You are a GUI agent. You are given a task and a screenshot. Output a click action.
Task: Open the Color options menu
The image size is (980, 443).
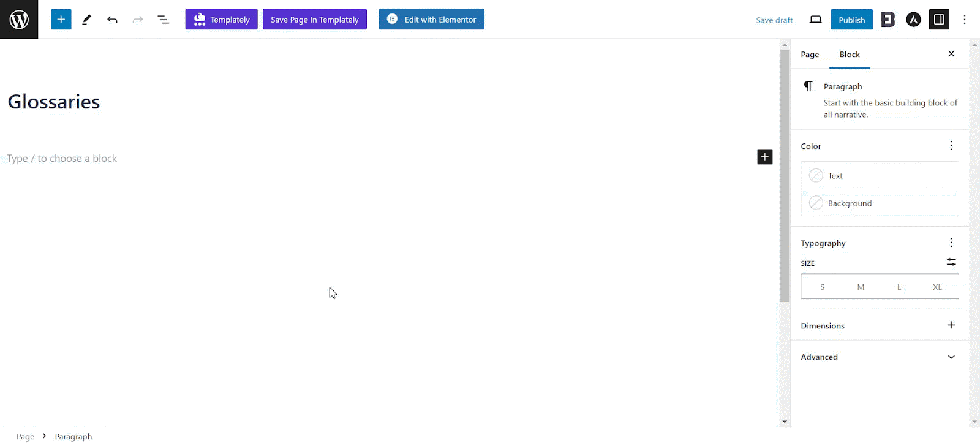(x=951, y=145)
